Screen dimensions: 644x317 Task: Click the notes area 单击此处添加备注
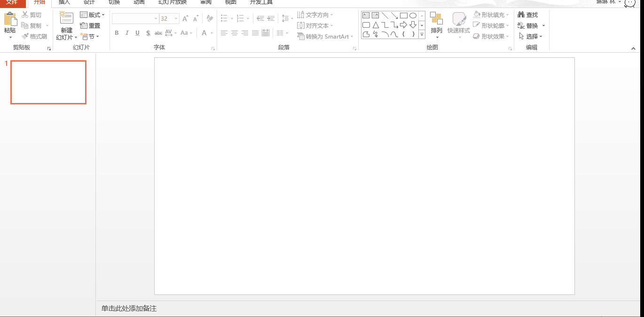[x=129, y=308]
